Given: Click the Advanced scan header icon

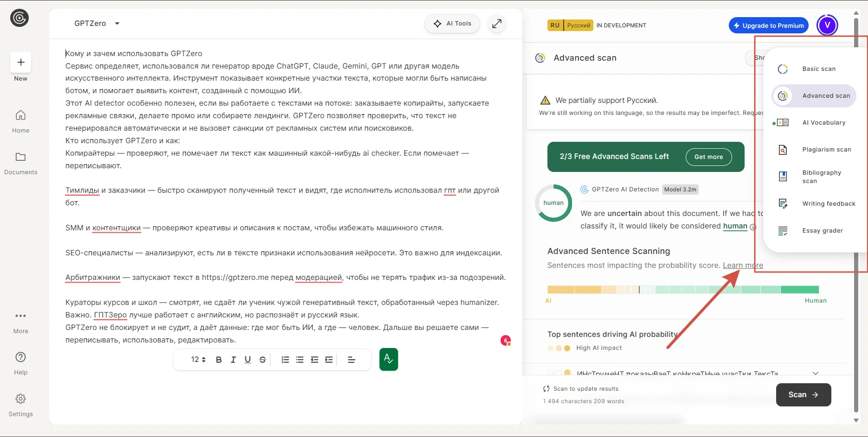Looking at the screenshot, I should click(540, 58).
